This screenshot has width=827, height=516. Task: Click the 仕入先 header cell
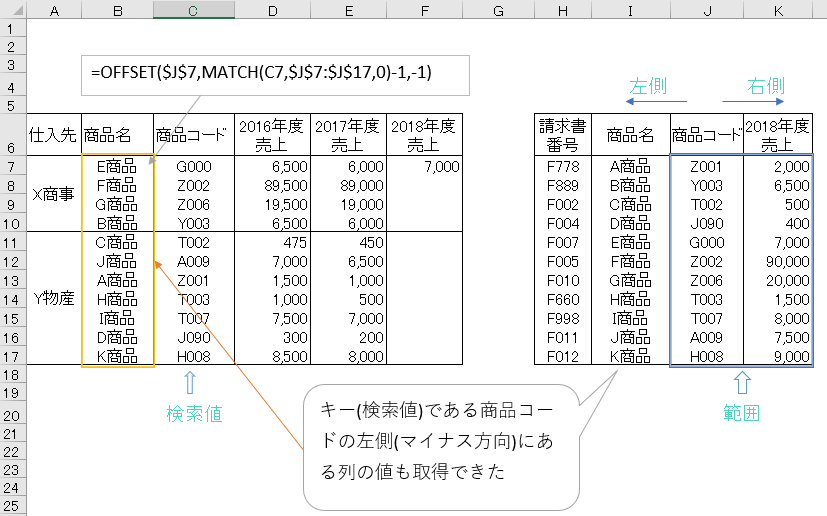click(x=54, y=135)
